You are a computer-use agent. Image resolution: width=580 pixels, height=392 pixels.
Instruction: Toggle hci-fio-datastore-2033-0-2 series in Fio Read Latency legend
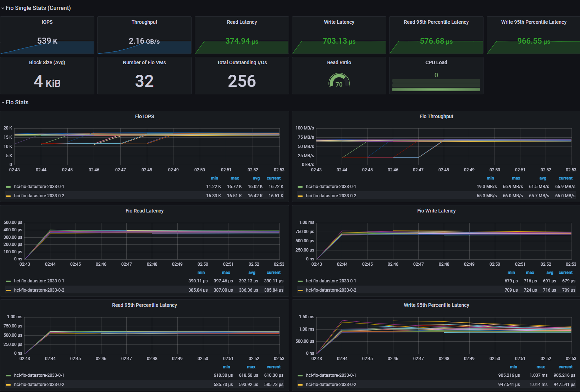click(39, 290)
